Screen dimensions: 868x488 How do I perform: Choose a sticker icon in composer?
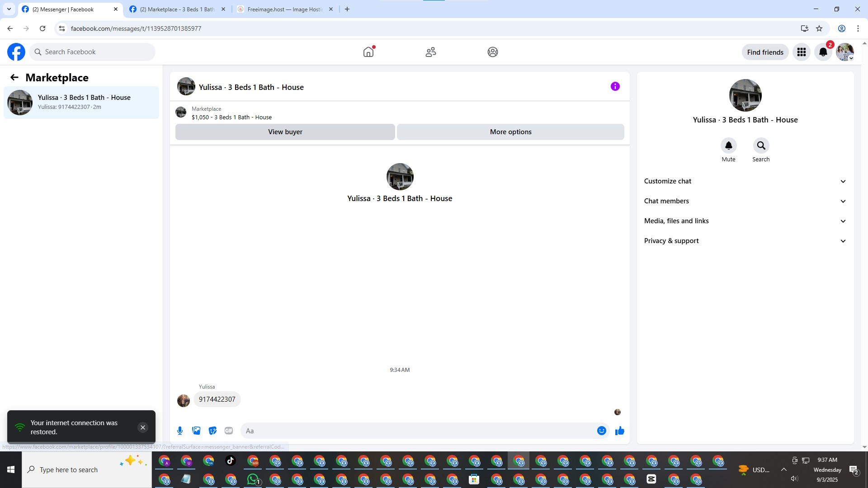(x=212, y=431)
